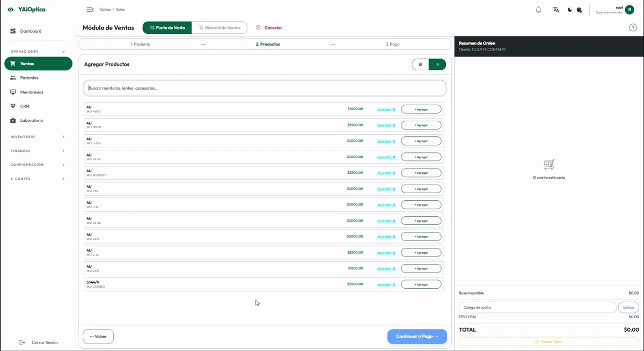Click stock badge of 5544/V CARRERA
The image size is (644, 351).
386,284
